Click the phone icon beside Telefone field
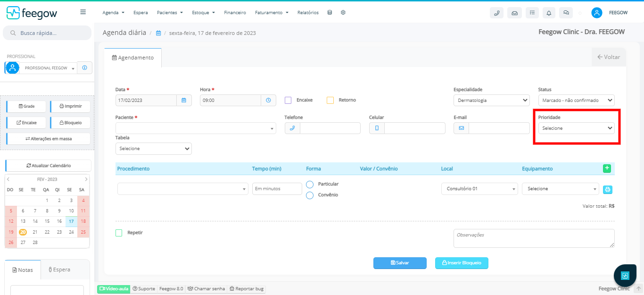This screenshot has width=644, height=295. tap(292, 128)
